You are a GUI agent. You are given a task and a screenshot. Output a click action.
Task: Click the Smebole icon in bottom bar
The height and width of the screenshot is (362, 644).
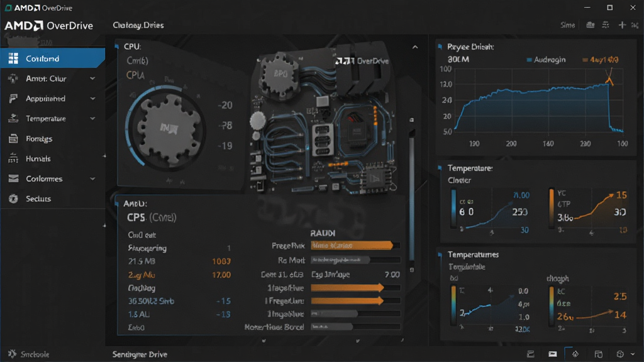pyautogui.click(x=13, y=354)
